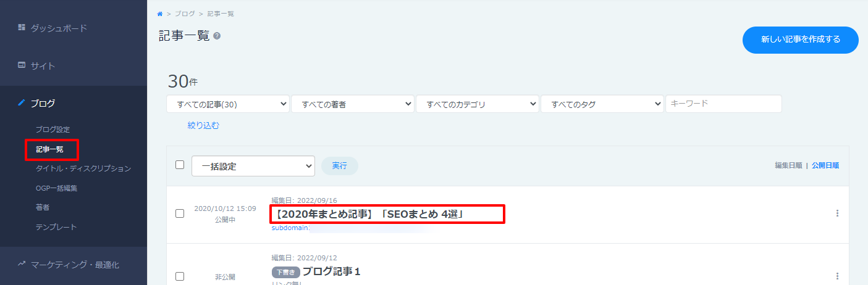
Task: Expand the すべての記事(30) dropdown
Action: tap(228, 104)
